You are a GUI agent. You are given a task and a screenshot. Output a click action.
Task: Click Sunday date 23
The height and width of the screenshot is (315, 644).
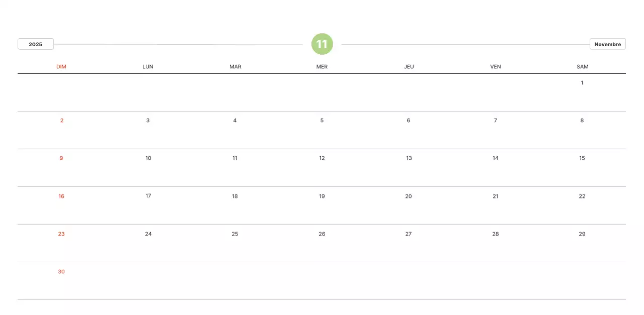(61, 234)
